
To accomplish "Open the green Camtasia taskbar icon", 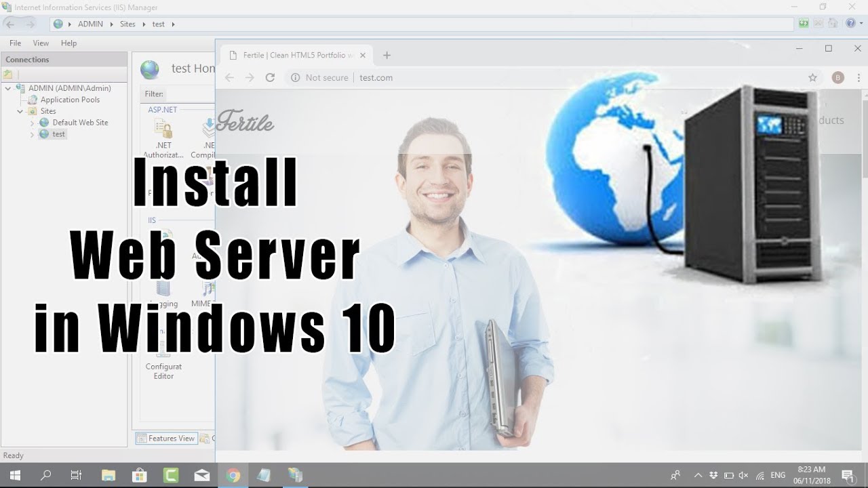I will click(170, 475).
